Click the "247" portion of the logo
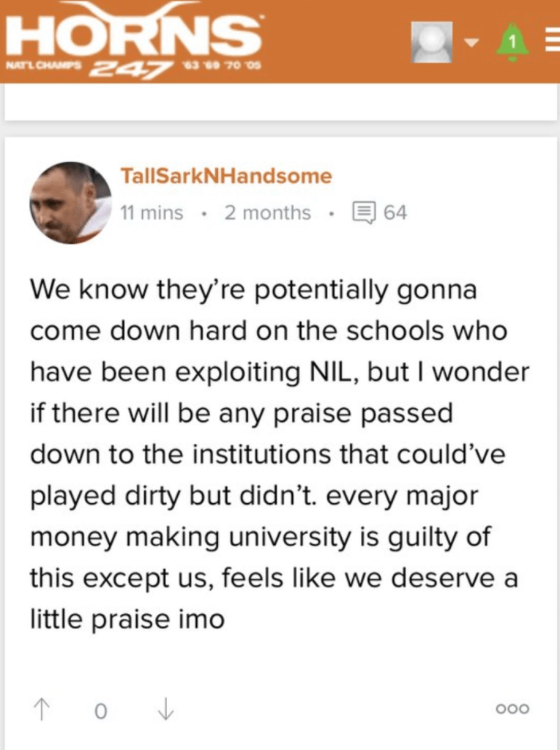 pos(126,68)
